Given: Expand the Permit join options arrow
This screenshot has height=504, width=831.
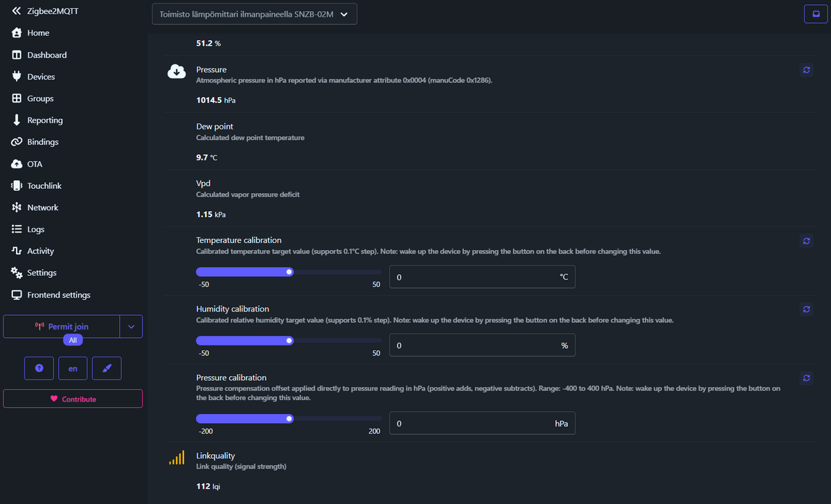Looking at the screenshot, I should [131, 327].
